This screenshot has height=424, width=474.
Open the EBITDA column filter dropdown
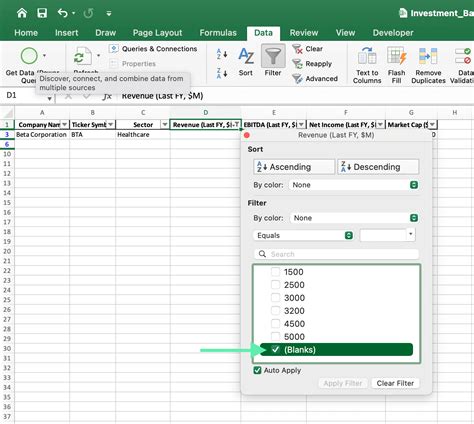click(301, 124)
